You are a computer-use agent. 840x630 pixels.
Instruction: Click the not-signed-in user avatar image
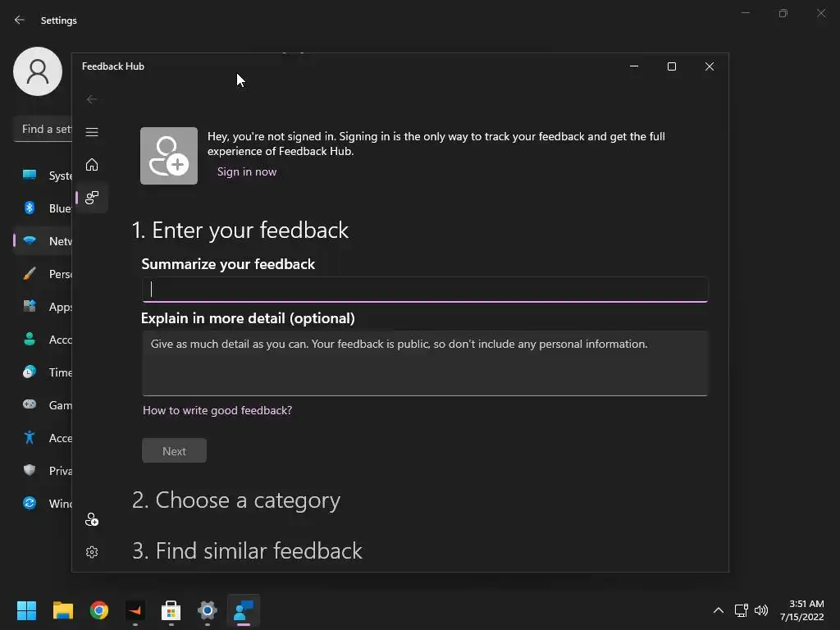[x=169, y=156]
